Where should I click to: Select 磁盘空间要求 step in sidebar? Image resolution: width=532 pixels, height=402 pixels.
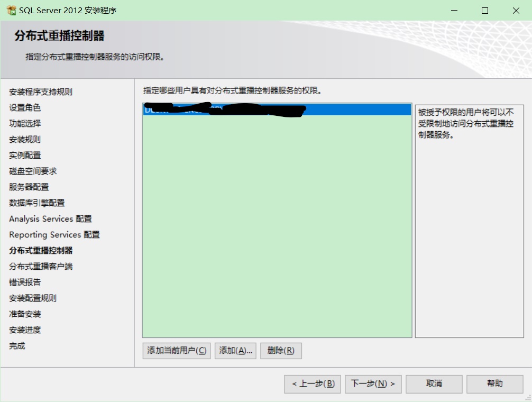[x=33, y=171]
